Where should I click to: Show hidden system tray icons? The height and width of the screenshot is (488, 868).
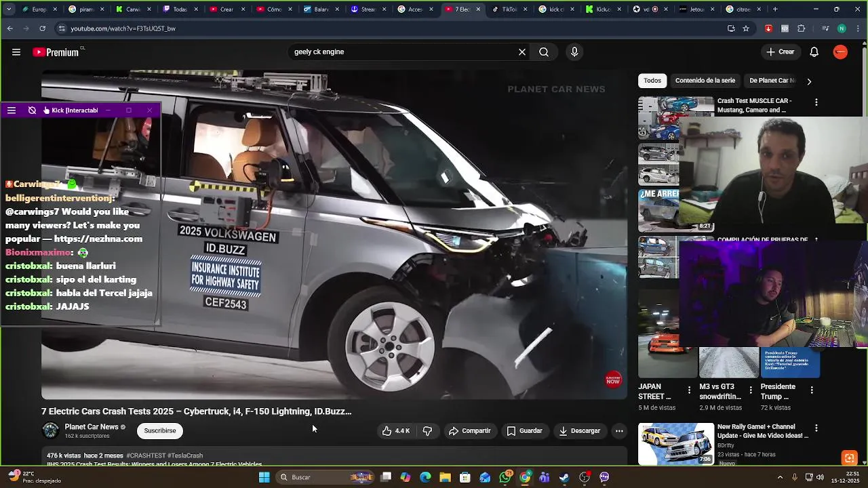[x=780, y=477]
